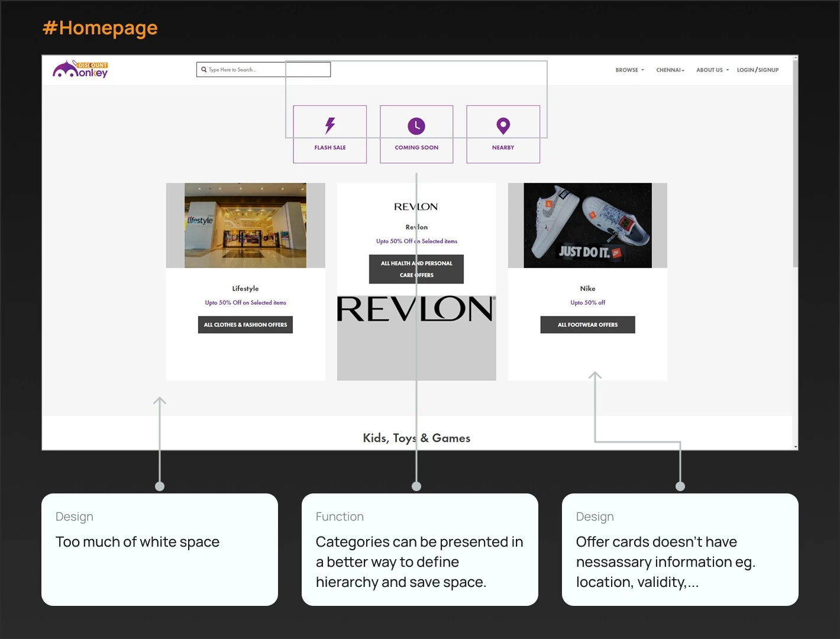840x639 pixels.
Task: Click Lifestyle 'Upto 50% Off on Selected items'
Action: (x=245, y=302)
